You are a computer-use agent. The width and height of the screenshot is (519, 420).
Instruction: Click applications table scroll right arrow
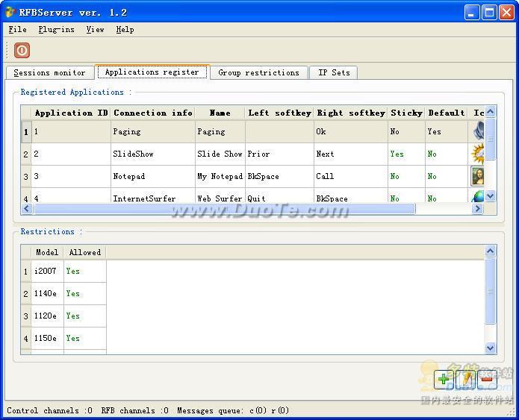point(478,208)
